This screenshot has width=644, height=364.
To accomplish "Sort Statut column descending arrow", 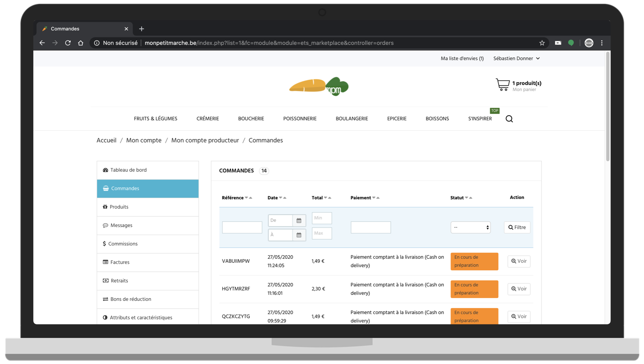I will (x=467, y=198).
